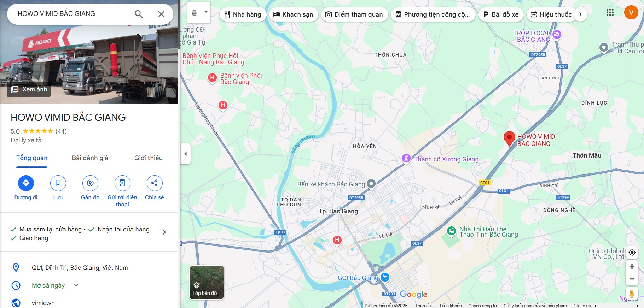The image size is (644, 308).
Task: Switch to Bài đánh giá tab
Action: pyautogui.click(x=90, y=158)
